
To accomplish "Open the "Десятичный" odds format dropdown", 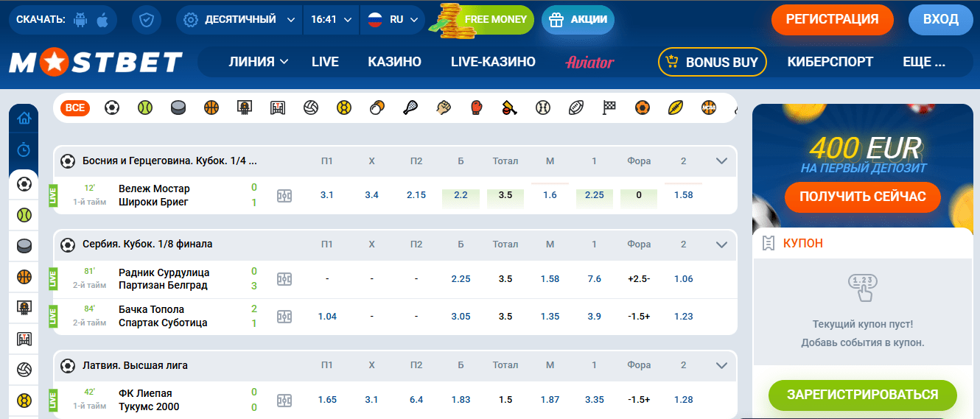I will (239, 20).
